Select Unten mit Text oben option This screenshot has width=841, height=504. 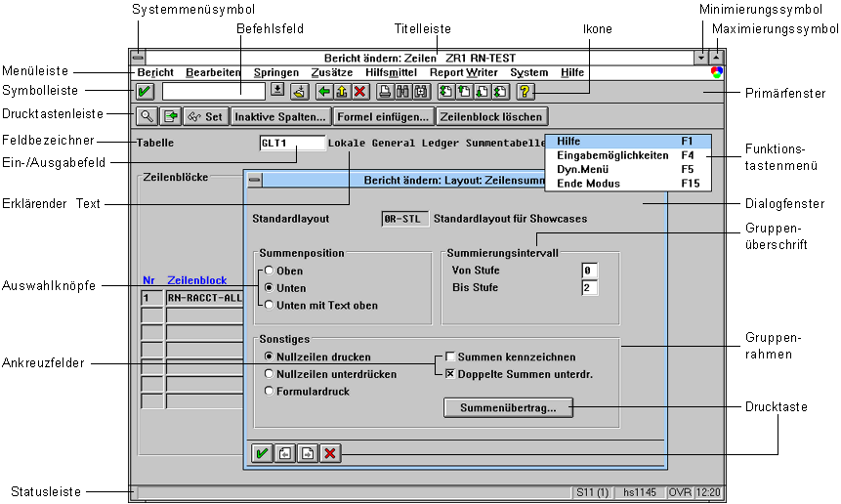pyautogui.click(x=268, y=306)
